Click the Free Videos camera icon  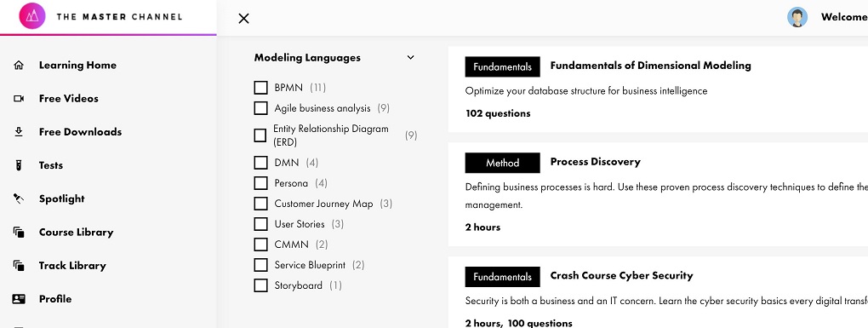click(19, 99)
